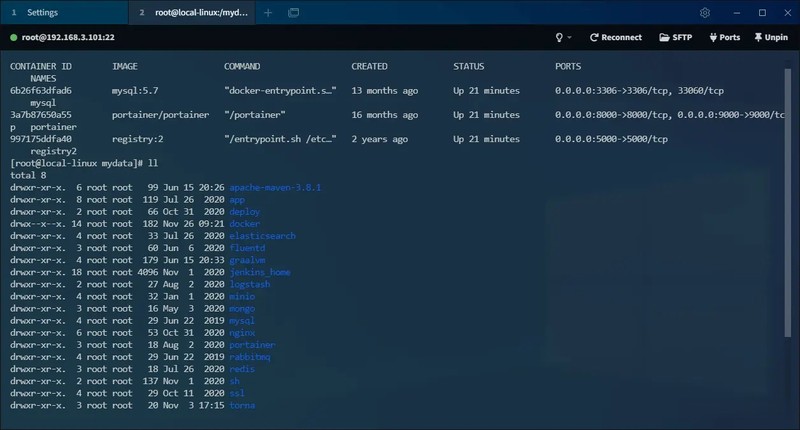Click the ssl directory name

coord(237,393)
